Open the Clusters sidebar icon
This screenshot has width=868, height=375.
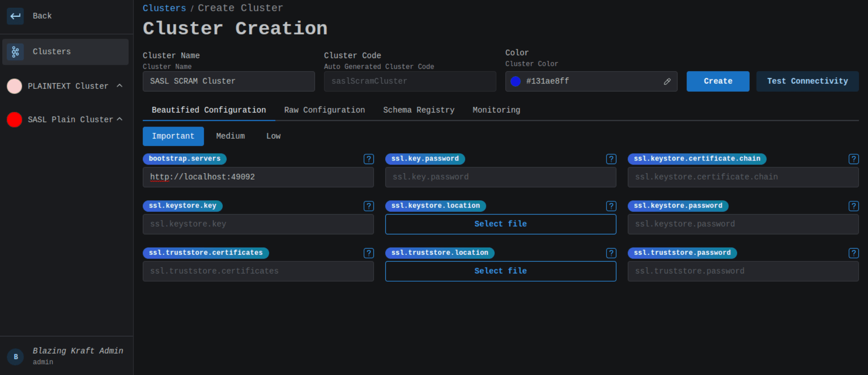coord(15,52)
